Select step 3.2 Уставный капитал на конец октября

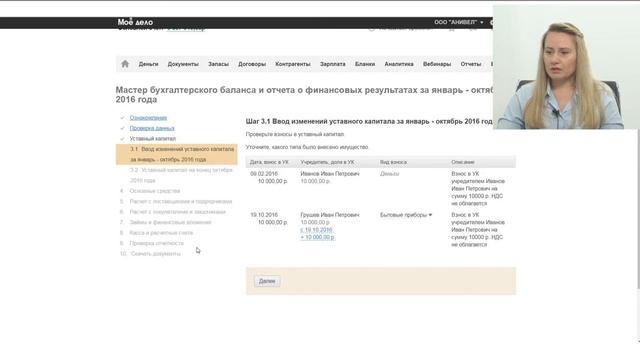tap(181, 175)
